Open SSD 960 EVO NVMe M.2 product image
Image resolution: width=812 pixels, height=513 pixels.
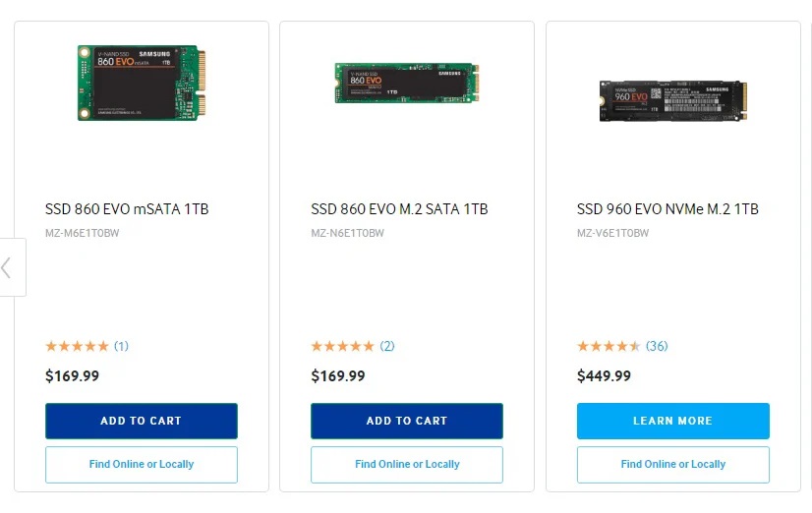tap(672, 99)
